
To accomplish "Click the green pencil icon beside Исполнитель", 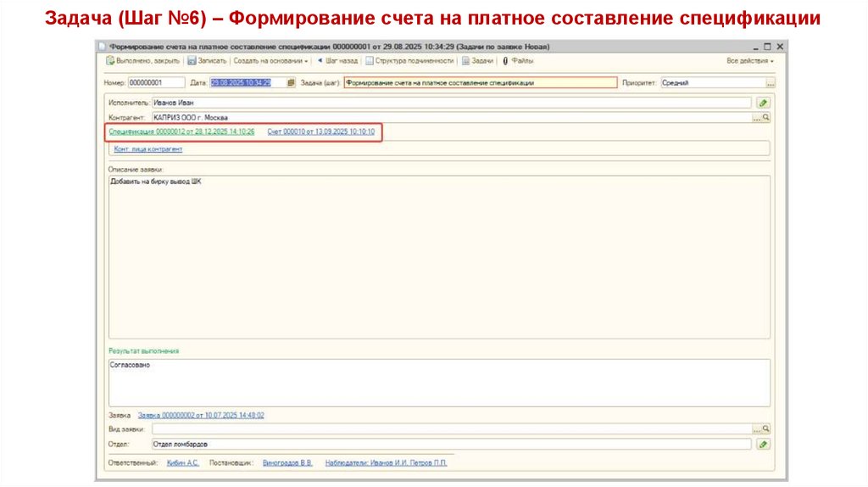I will [x=764, y=103].
